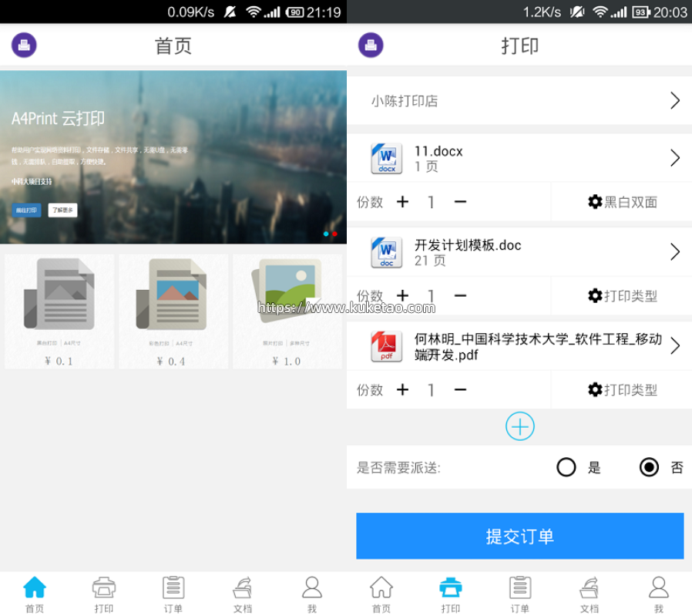Viewport: 692px width, 616px height.
Task: Open the pdf file details chevron
Action: coord(675,345)
